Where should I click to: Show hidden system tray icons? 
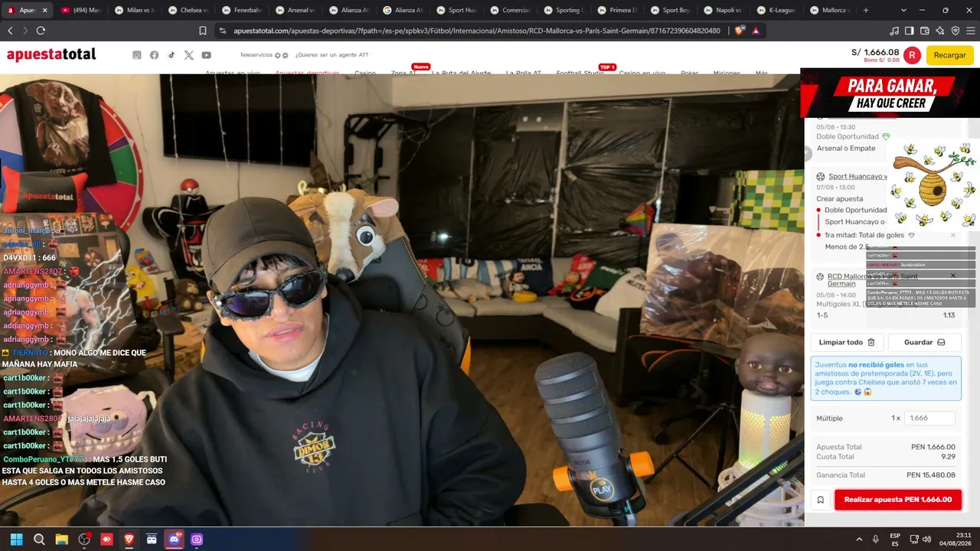pos(859,540)
